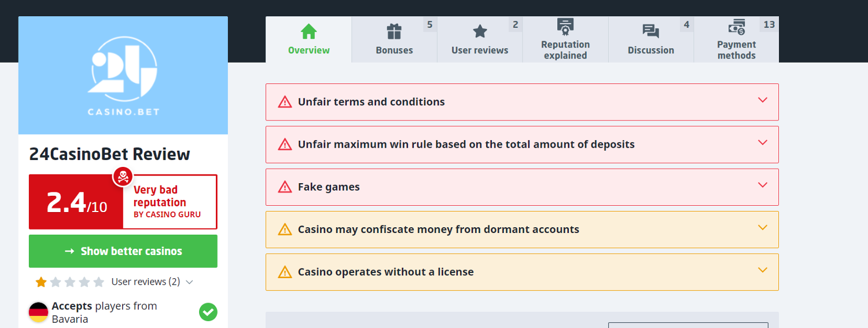Click the green accepted-players checkmark
868x328 pixels.
[x=208, y=312]
